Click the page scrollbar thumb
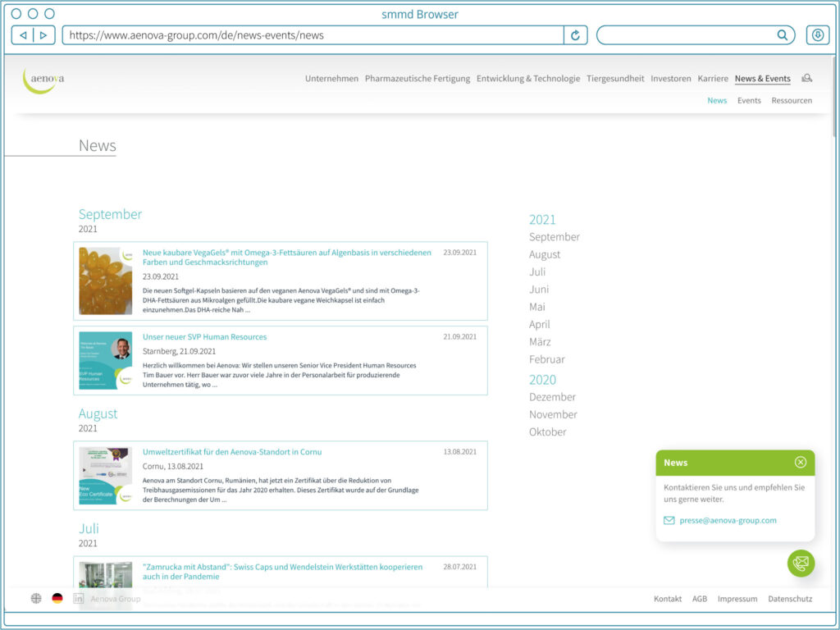The height and width of the screenshot is (630, 840). 833,97
